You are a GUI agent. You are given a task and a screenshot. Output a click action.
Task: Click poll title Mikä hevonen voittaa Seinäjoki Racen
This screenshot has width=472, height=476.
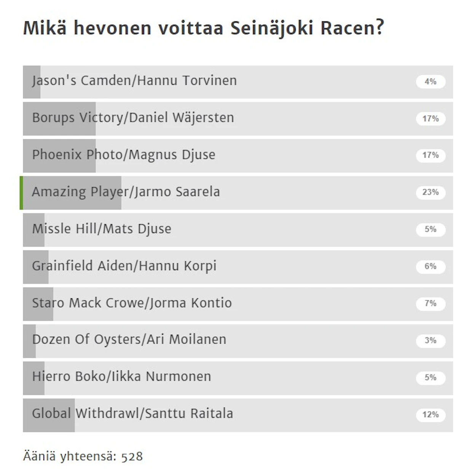point(203,28)
